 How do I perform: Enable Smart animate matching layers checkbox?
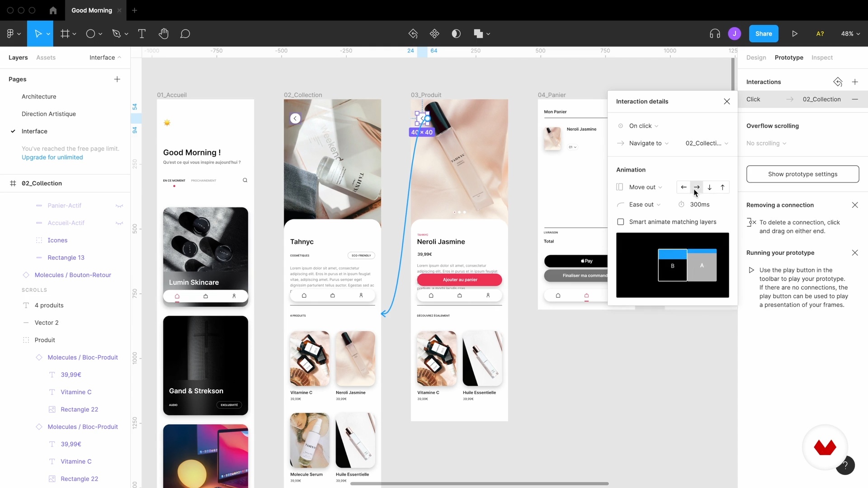coord(621,222)
